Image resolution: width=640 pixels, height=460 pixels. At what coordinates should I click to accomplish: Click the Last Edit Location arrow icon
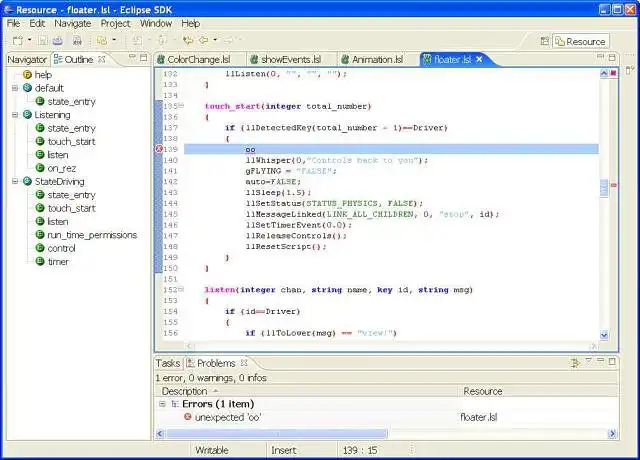click(x=188, y=40)
